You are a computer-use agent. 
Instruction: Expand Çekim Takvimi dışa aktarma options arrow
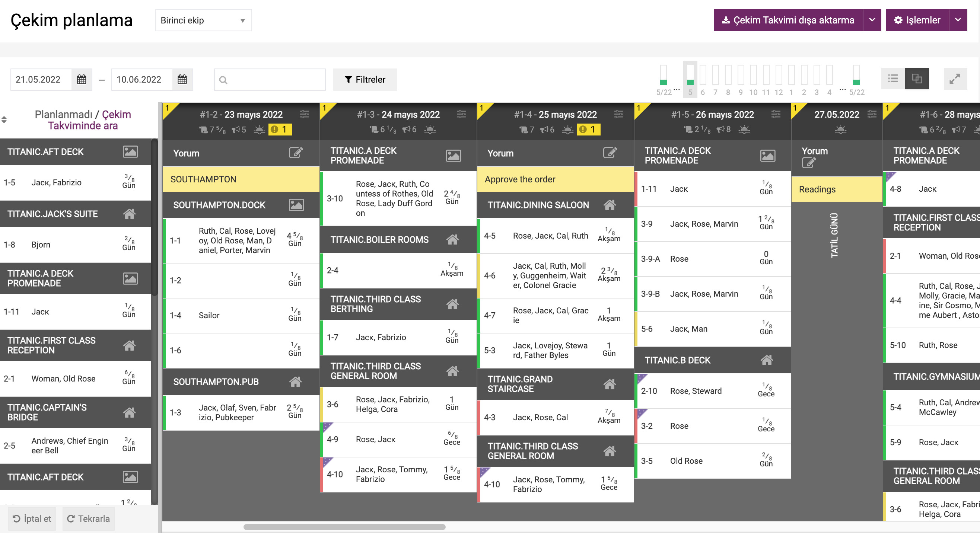(872, 20)
